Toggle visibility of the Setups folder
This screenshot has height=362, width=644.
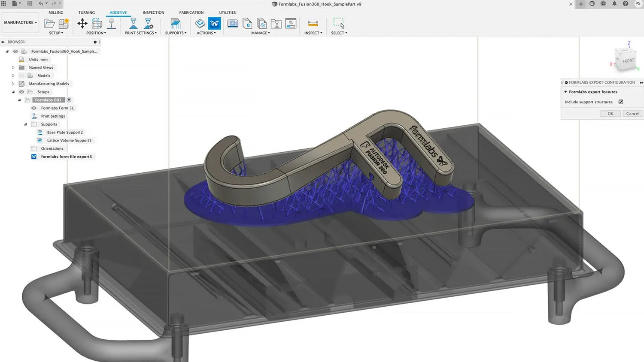pos(21,91)
